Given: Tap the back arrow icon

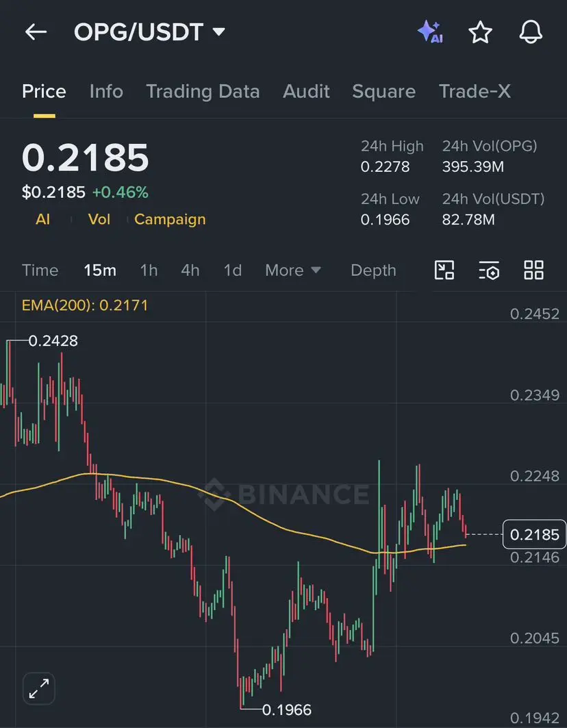Looking at the screenshot, I should (x=36, y=32).
